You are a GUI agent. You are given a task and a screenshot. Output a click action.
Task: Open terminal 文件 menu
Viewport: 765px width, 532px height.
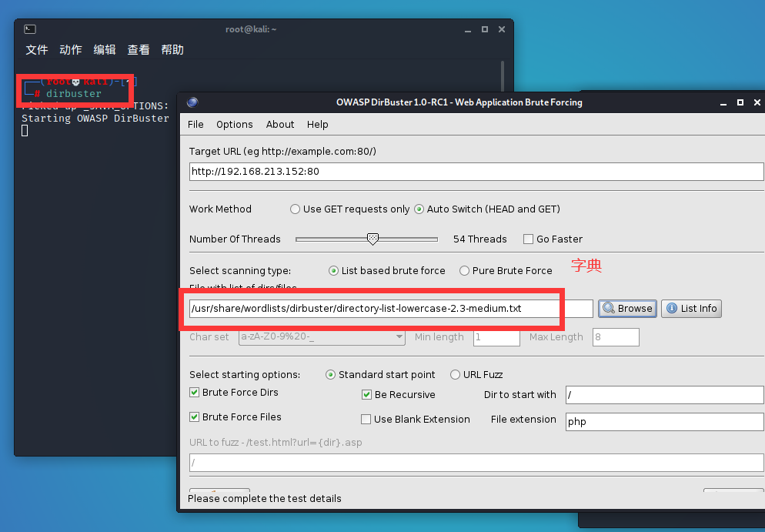tap(37, 50)
